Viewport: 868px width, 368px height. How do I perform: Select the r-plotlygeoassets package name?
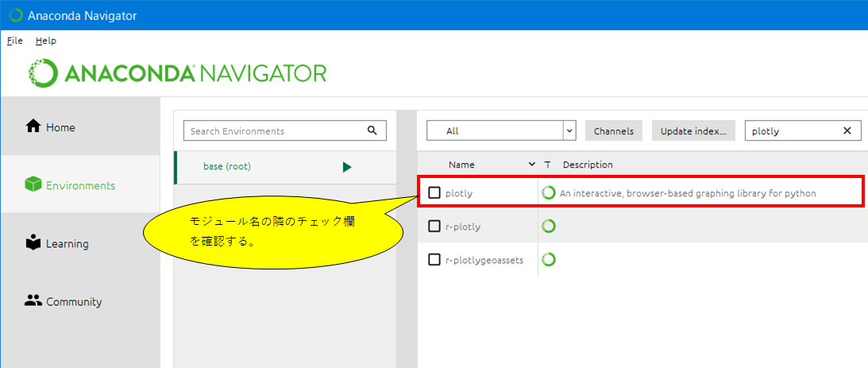pyautogui.click(x=484, y=259)
